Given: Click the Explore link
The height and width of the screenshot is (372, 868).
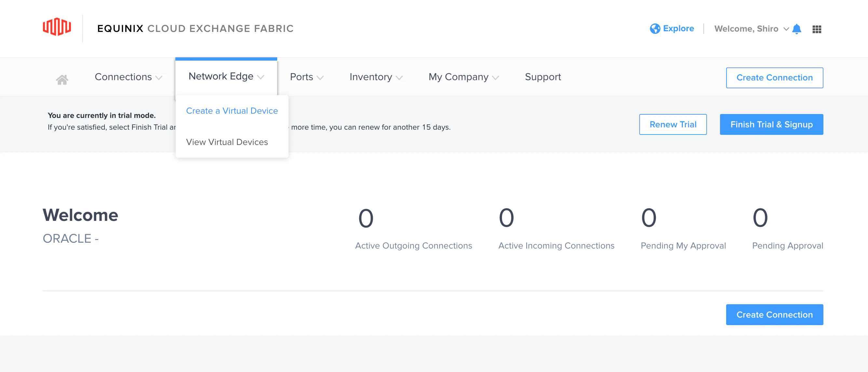Looking at the screenshot, I should click(678, 29).
